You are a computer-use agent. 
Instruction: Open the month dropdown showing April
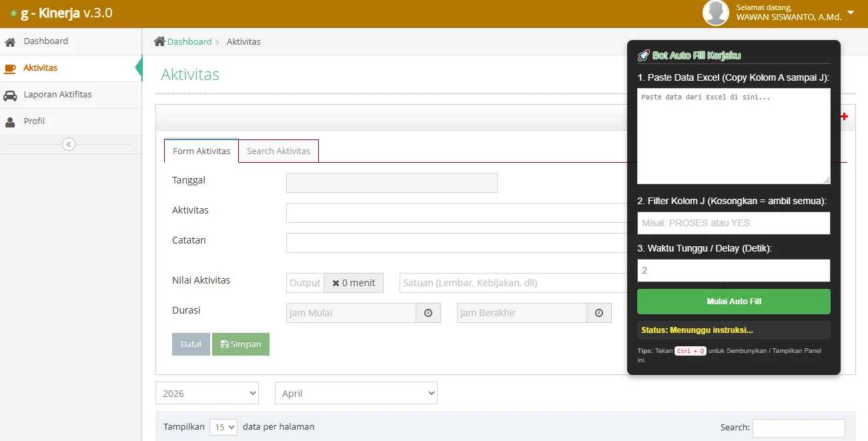tap(356, 394)
